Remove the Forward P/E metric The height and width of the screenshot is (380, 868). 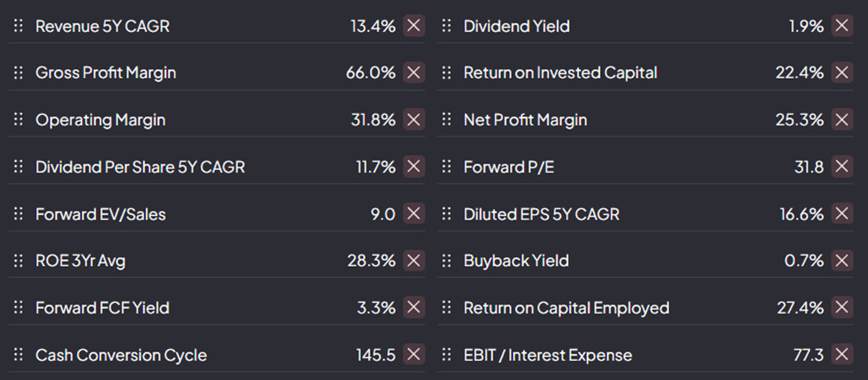(842, 167)
